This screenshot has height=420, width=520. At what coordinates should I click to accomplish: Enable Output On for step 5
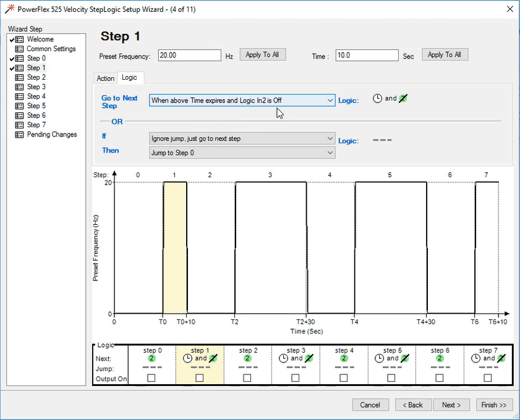(x=391, y=378)
